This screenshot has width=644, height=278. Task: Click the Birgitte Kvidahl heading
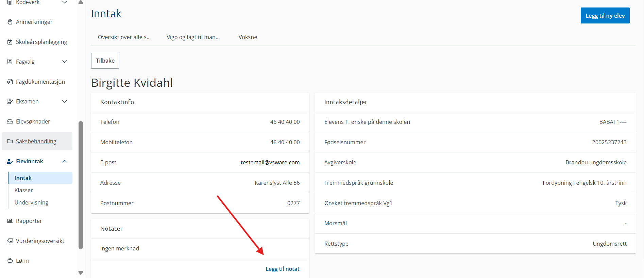click(x=132, y=83)
